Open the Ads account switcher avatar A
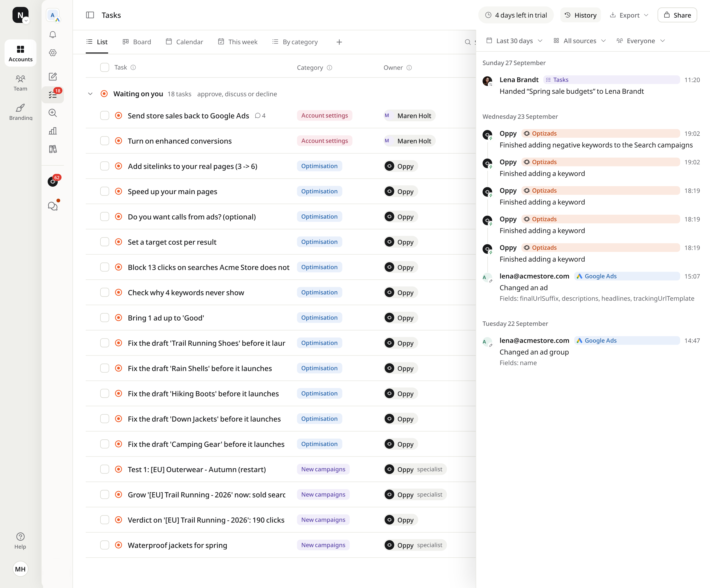710x588 pixels. point(53,15)
